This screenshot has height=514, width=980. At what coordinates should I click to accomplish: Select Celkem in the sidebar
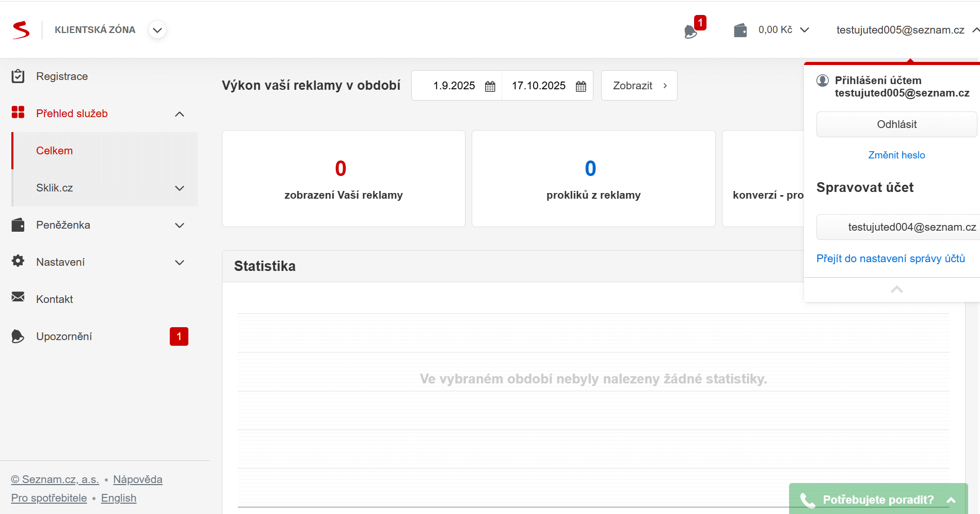point(54,151)
